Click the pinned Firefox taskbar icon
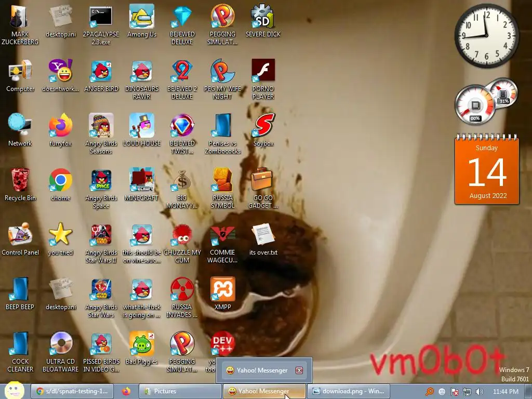Screen dimensions: 532x399 [126, 391]
